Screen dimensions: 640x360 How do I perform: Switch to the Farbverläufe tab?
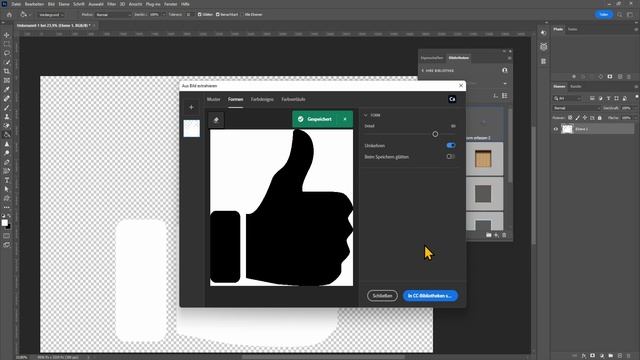click(293, 99)
